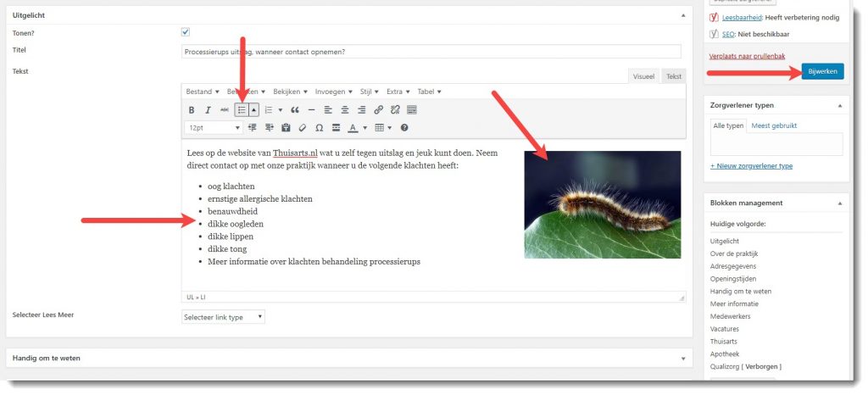Decrease indent of the selected text
The width and height of the screenshot is (868, 395).
[x=253, y=128]
